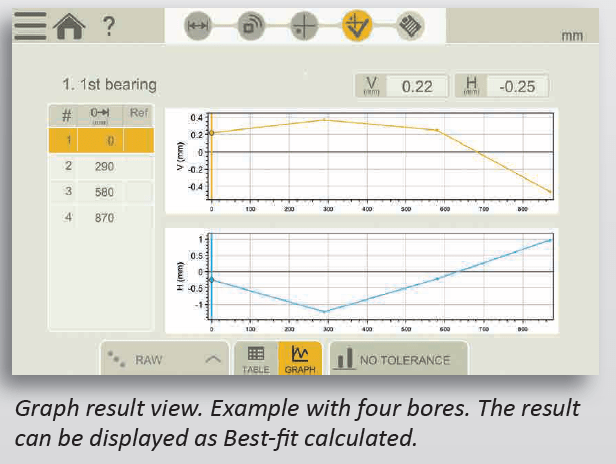The height and width of the screenshot is (464, 616).
Task: Select the distance setup workflow step
Action: 199,27
